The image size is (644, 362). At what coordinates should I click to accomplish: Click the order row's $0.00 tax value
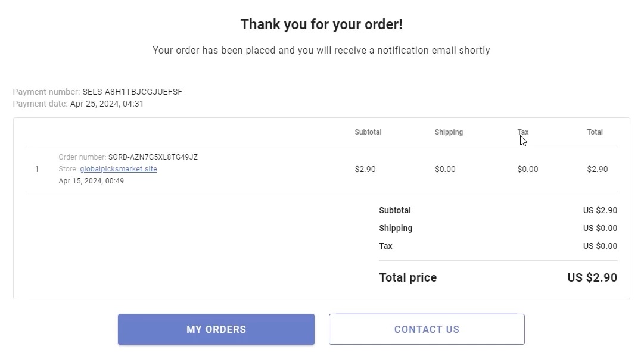pyautogui.click(x=528, y=169)
